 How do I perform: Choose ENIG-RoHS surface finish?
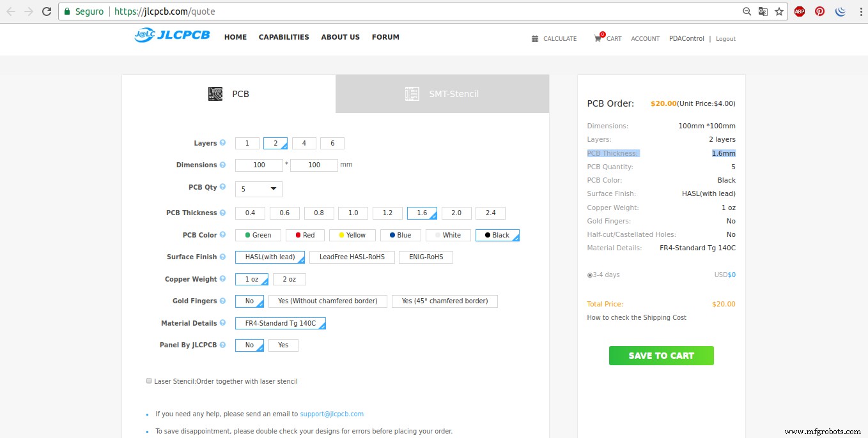(x=426, y=257)
